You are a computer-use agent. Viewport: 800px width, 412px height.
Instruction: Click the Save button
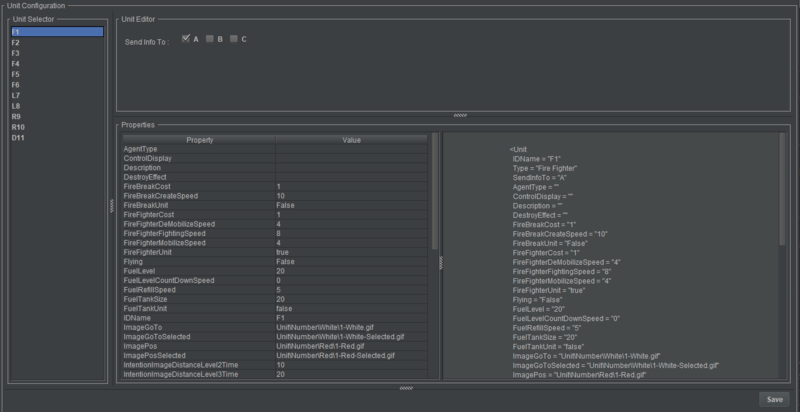(x=773, y=398)
